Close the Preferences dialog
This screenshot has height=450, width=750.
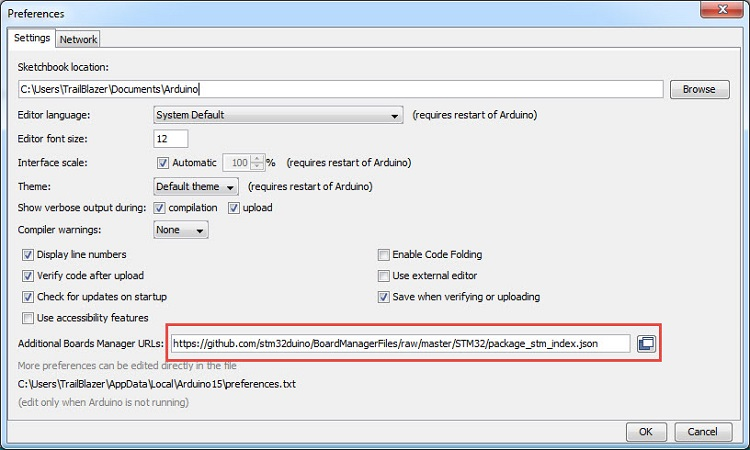click(x=723, y=10)
